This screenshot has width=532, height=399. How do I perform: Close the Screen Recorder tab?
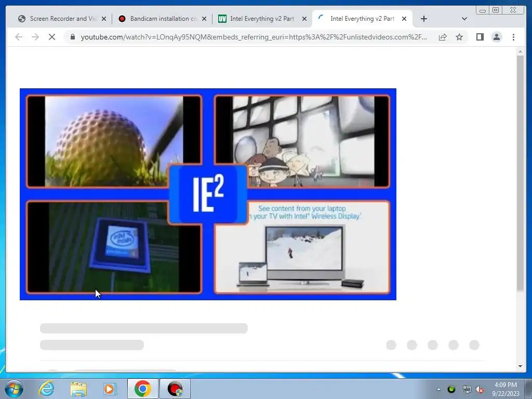coord(104,19)
